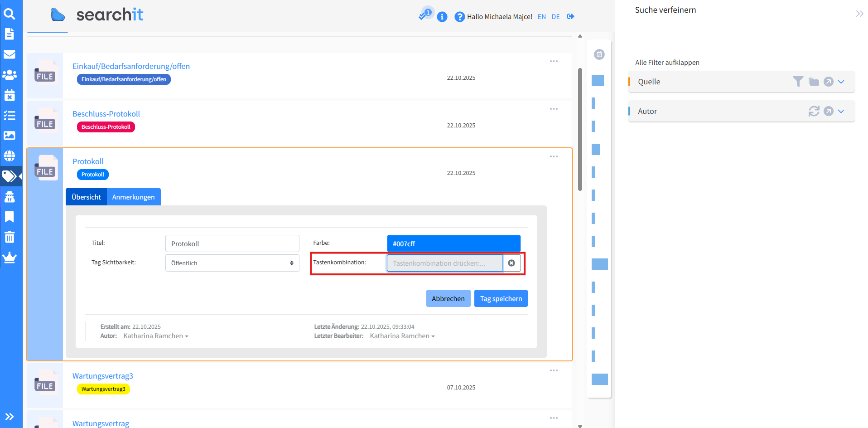Open the Farbe #007cff color field
This screenshot has width=868, height=428.
pyautogui.click(x=453, y=243)
